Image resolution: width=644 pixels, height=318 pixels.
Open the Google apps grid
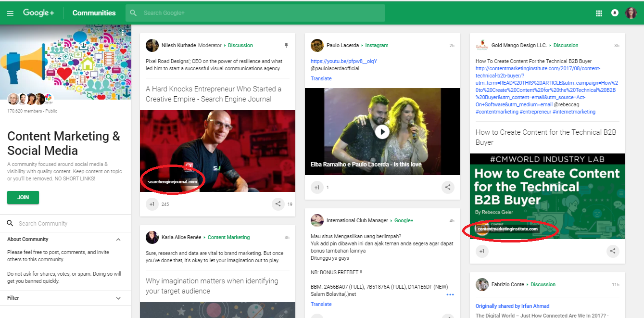[x=599, y=13]
